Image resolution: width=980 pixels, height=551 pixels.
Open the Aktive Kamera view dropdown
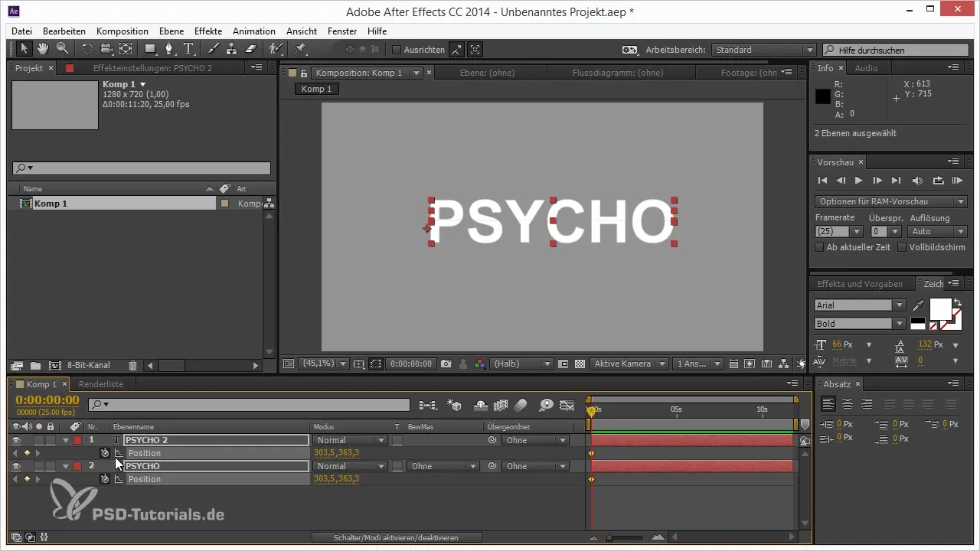pyautogui.click(x=629, y=364)
